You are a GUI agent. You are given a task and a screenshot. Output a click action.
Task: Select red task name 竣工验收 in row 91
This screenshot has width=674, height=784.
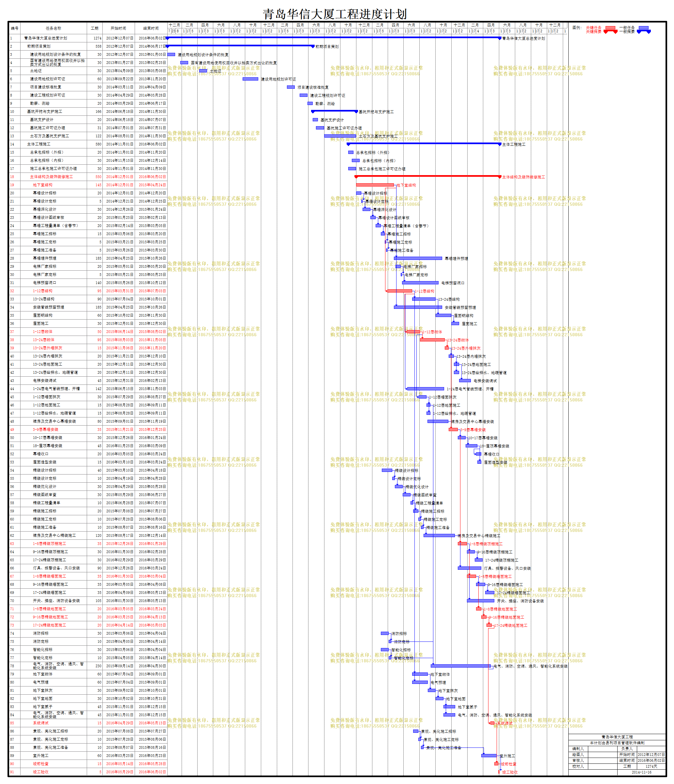click(x=41, y=772)
